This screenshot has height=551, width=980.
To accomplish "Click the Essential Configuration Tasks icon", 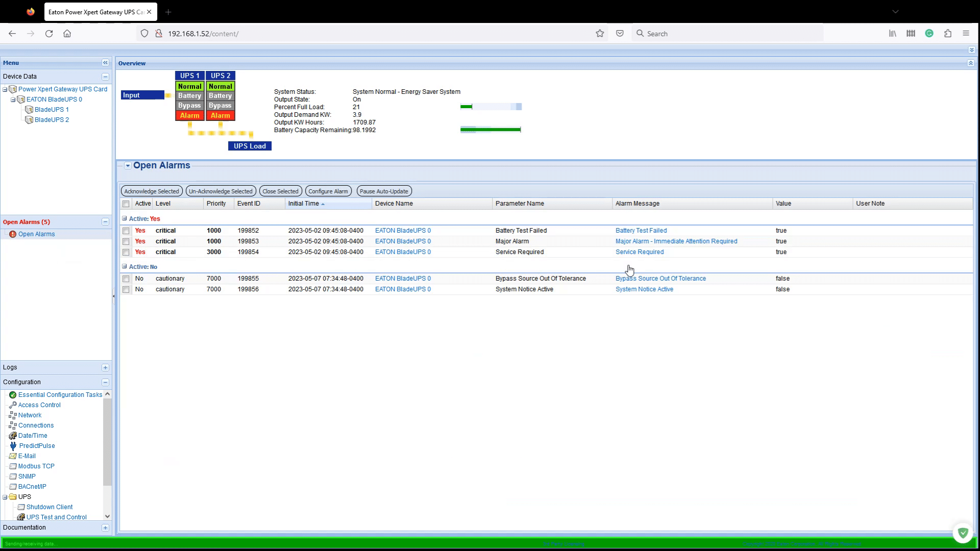I will pos(13,394).
